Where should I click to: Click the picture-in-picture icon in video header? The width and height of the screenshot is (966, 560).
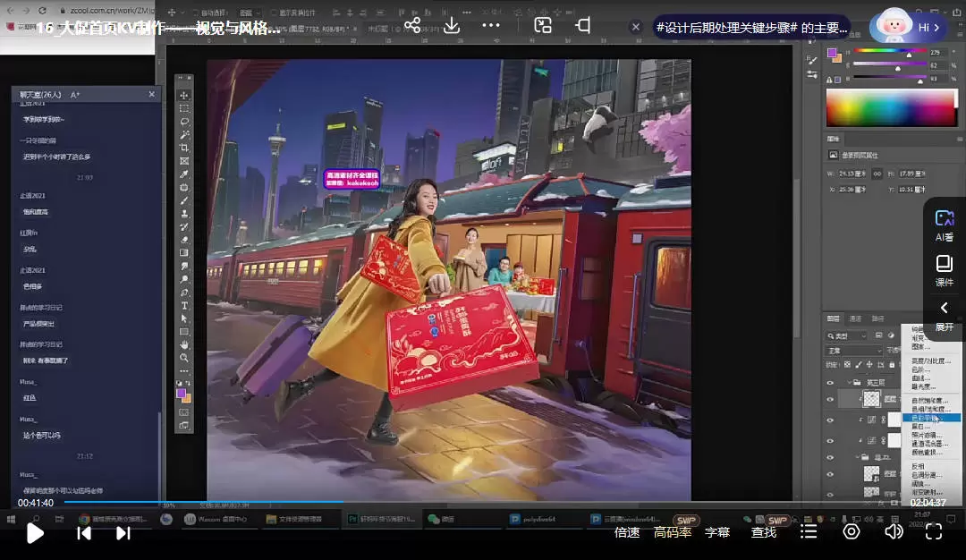[x=543, y=25]
